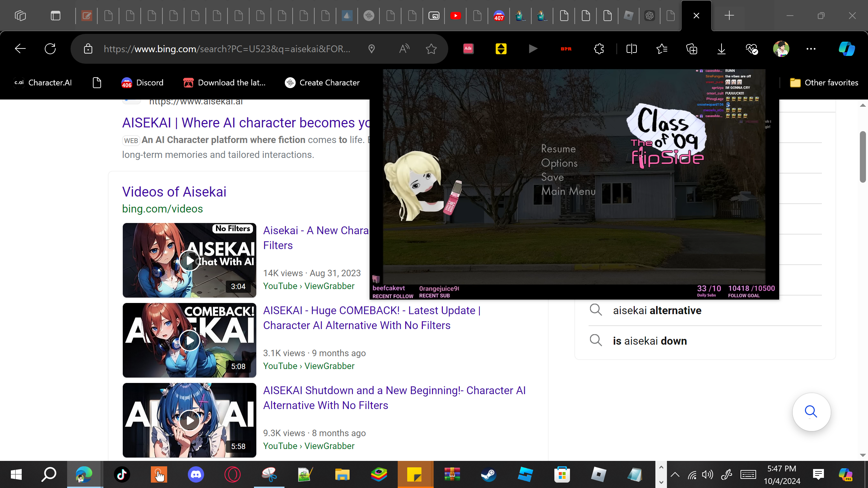Open Discord app from the taskbar
This screenshot has height=488, width=868.
[x=196, y=474]
